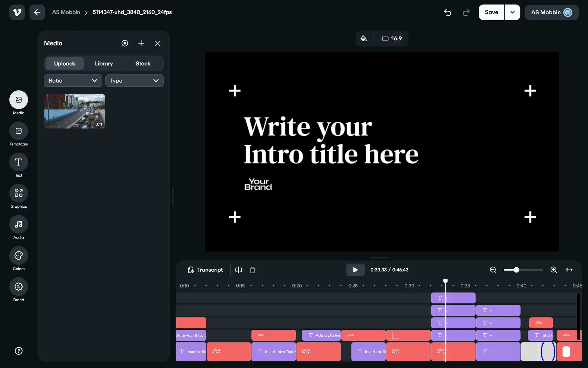This screenshot has width=588, height=368.
Task: Switch to the Library tab
Action: click(x=104, y=63)
